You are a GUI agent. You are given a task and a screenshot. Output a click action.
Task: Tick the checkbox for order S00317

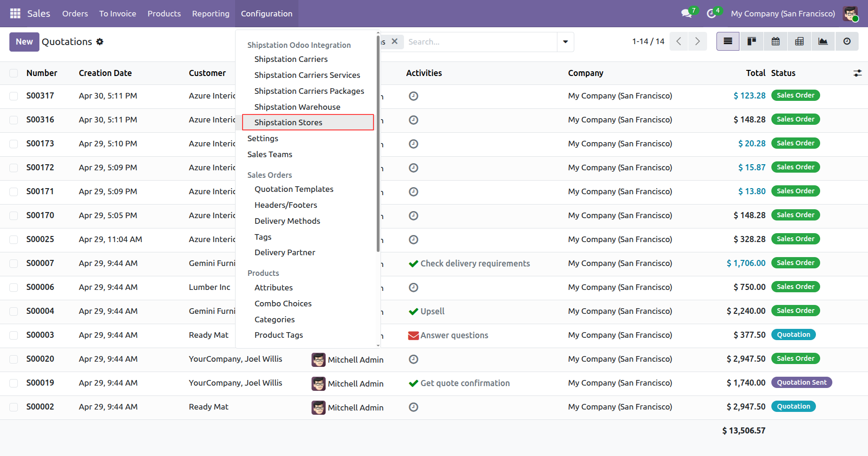pyautogui.click(x=14, y=96)
